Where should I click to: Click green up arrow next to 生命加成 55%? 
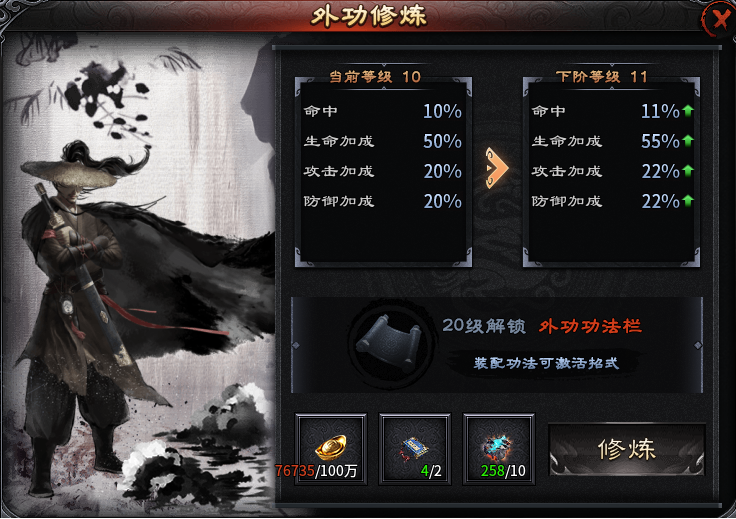tap(688, 141)
